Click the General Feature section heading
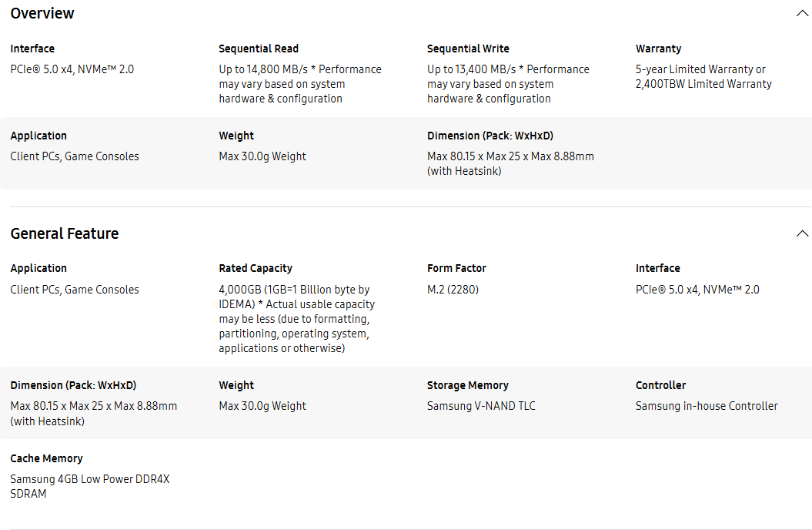The width and height of the screenshot is (812, 530). (65, 233)
